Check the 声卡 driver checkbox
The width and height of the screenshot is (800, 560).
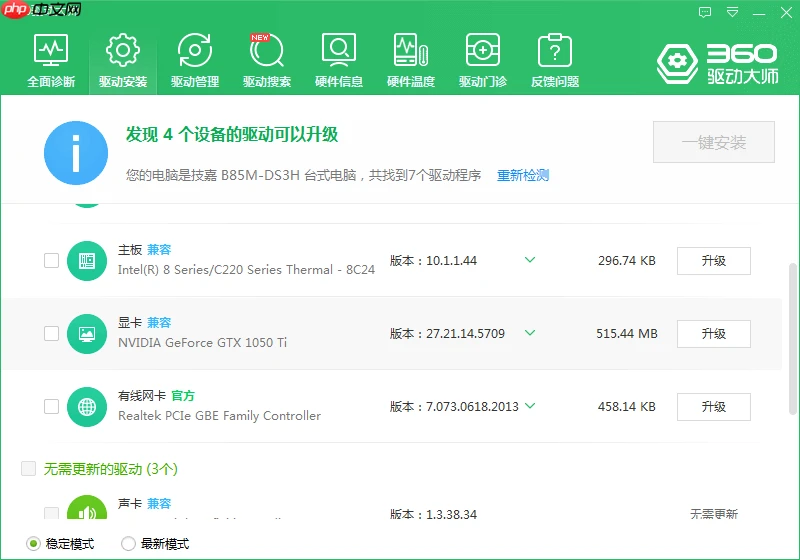pos(52,513)
